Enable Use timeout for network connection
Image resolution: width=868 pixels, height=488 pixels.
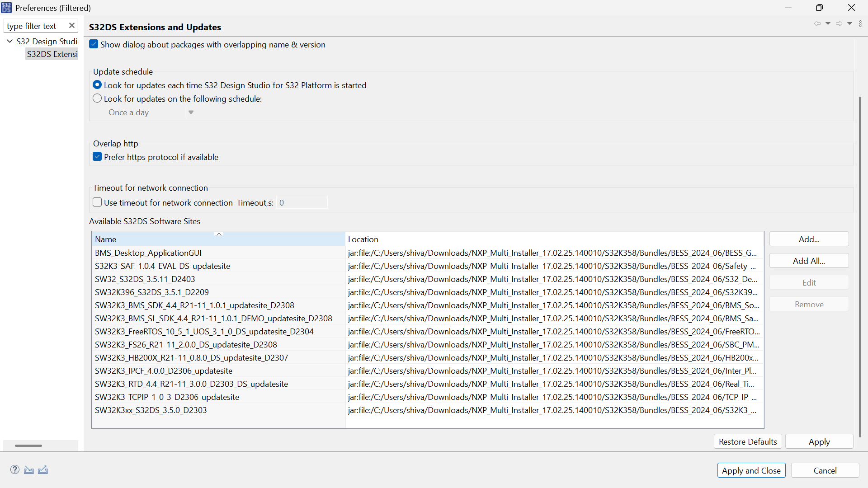pyautogui.click(x=97, y=202)
